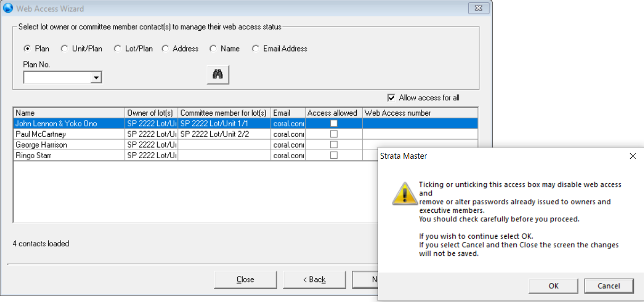Viewport: 644px width, 302px height.
Task: Click the Web Access number column header
Action: (420, 113)
